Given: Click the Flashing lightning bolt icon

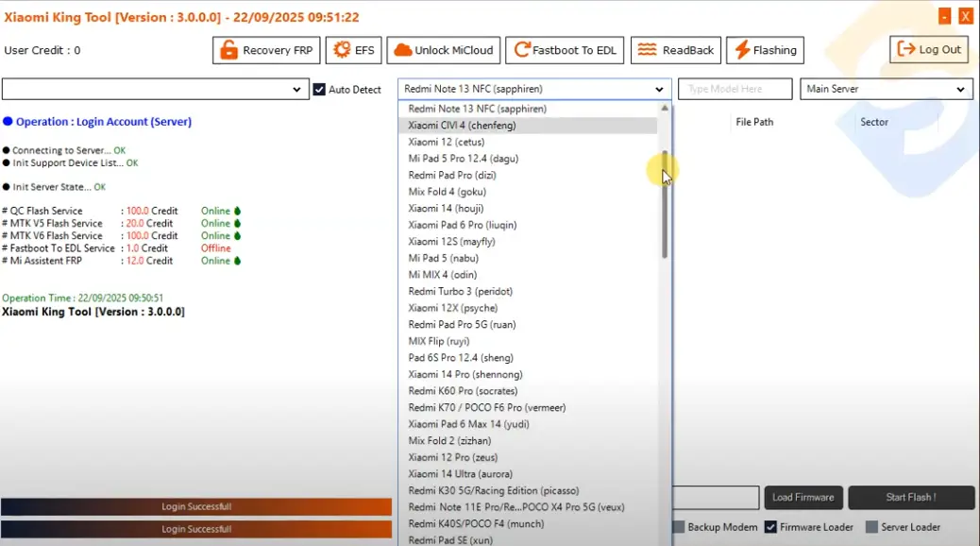Looking at the screenshot, I should click(x=742, y=50).
